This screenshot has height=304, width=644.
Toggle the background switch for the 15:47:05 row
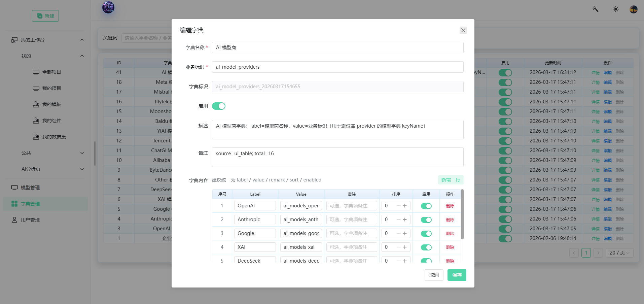505,229
